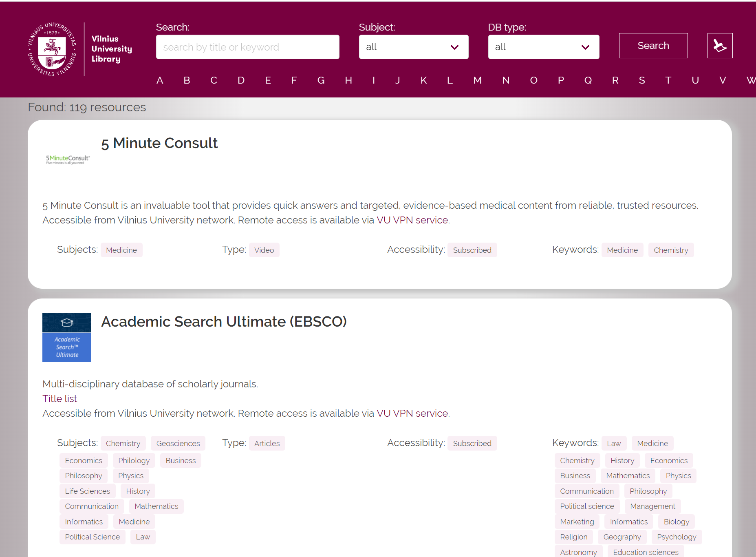Viewport: 756px width, 557px height.
Task: Click the Vilnius University Library logo
Action: [80, 49]
